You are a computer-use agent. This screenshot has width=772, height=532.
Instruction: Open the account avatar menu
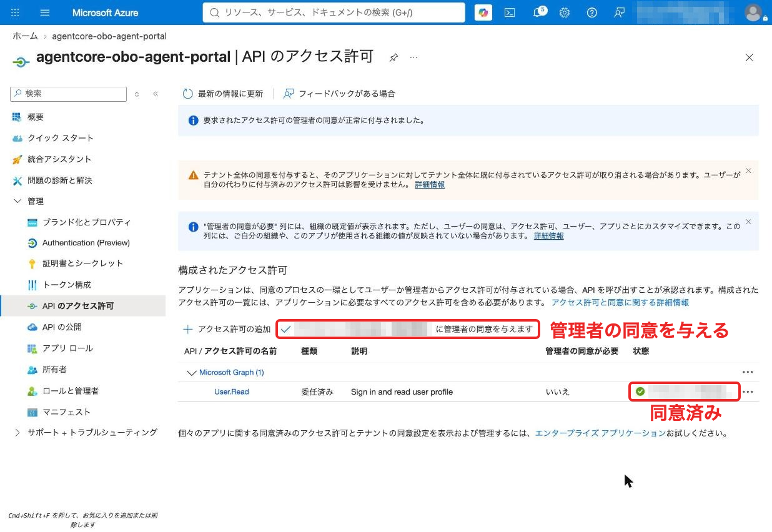[x=754, y=12]
